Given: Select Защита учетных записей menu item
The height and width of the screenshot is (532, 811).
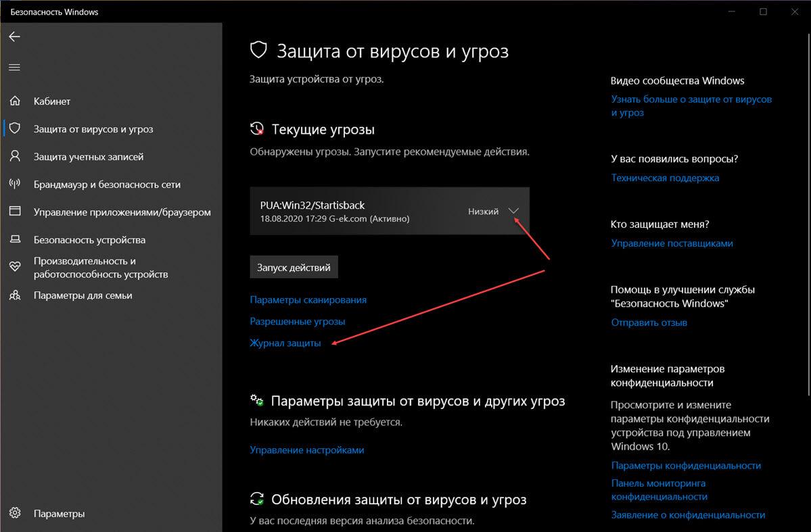Looking at the screenshot, I should tap(89, 157).
